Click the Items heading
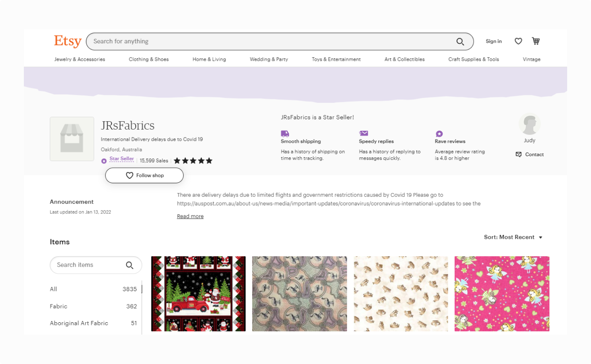 (60, 242)
